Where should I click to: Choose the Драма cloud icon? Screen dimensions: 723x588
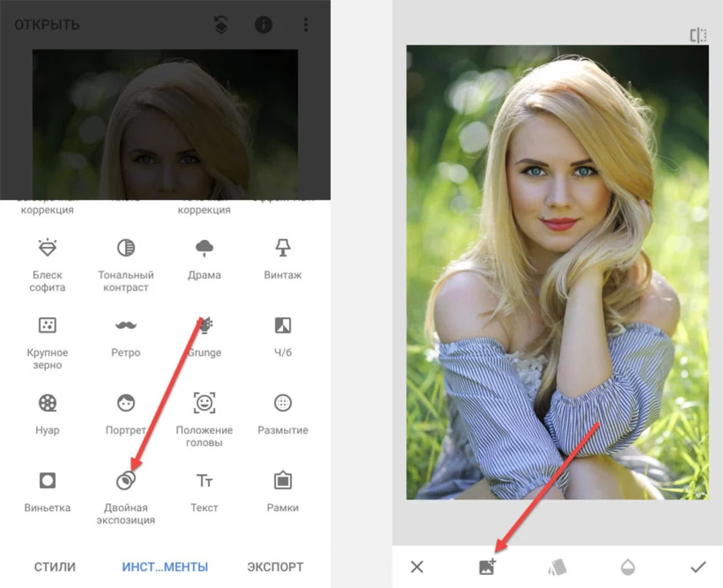pyautogui.click(x=205, y=248)
